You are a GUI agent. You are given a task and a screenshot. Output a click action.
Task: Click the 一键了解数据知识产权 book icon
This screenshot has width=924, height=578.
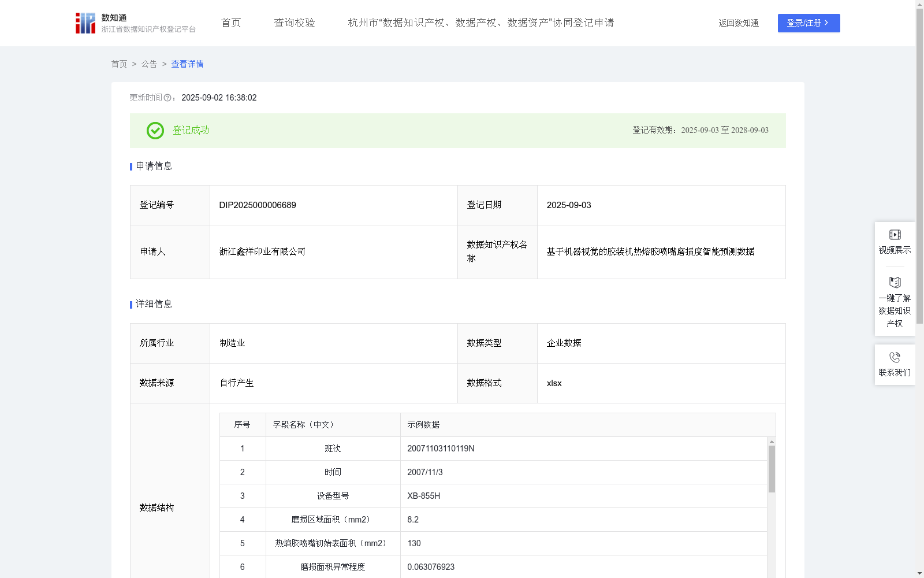point(895,283)
